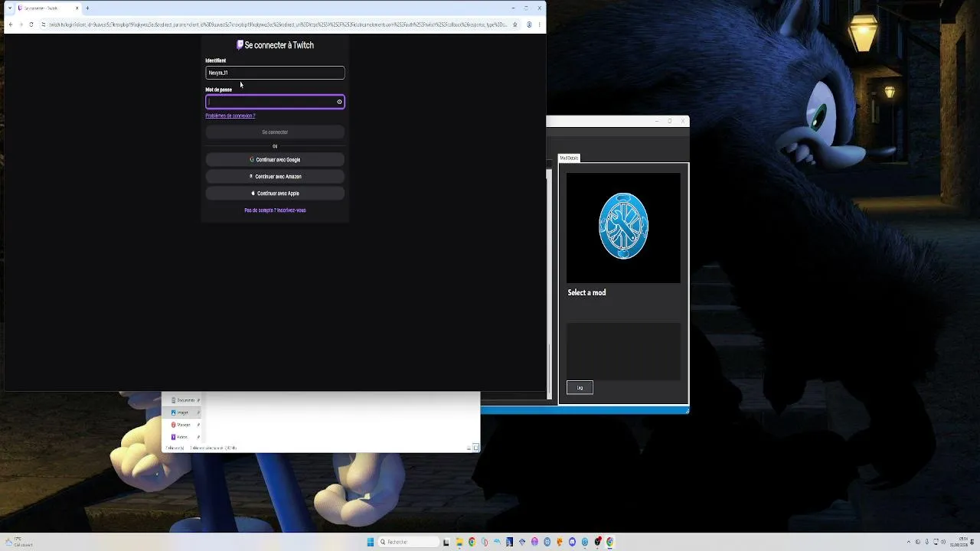Image resolution: width=980 pixels, height=551 pixels.
Task: Go back in the Chrome browser
Action: tap(11, 24)
